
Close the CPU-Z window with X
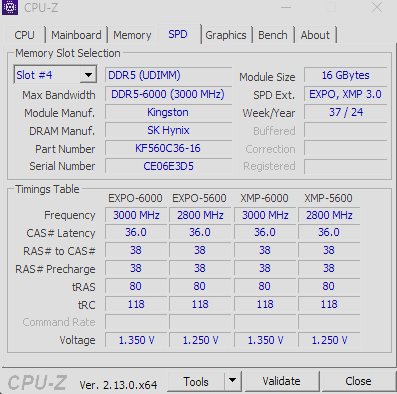pyautogui.click(x=377, y=7)
